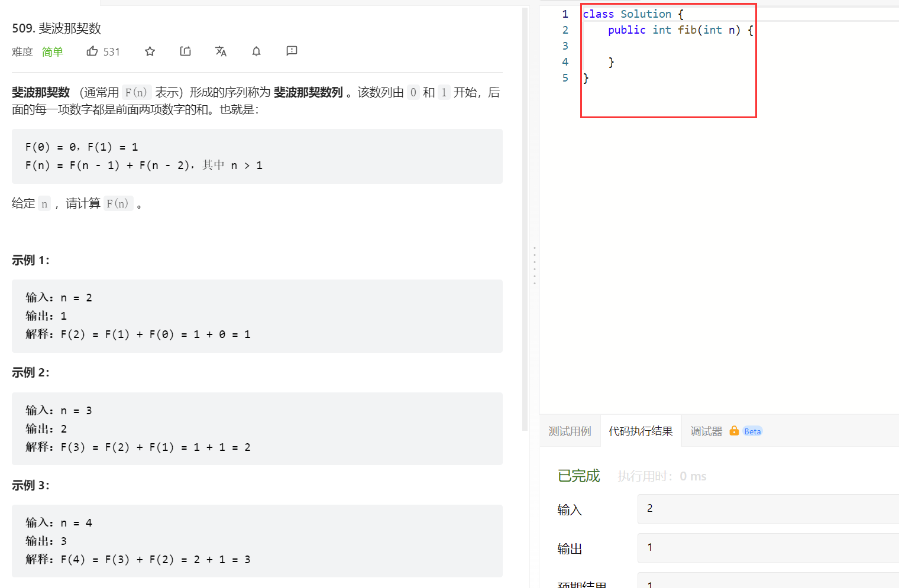Click the star favorite icon
This screenshot has height=588, width=899.
pos(150,51)
